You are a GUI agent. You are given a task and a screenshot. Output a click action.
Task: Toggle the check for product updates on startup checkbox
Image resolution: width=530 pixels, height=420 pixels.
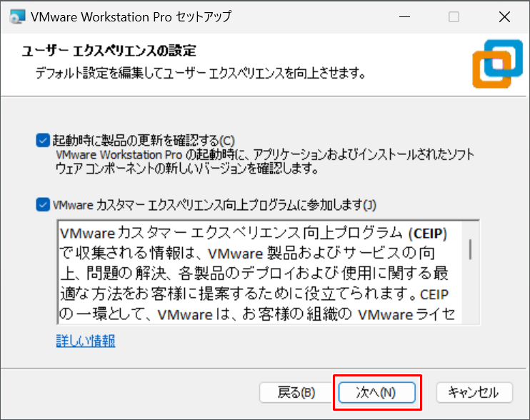(x=43, y=140)
